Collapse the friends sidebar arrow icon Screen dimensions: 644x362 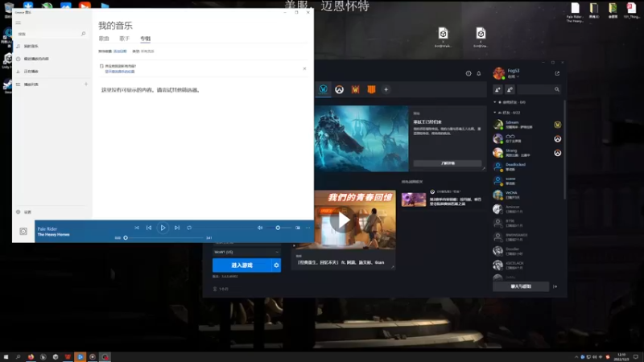555,286
